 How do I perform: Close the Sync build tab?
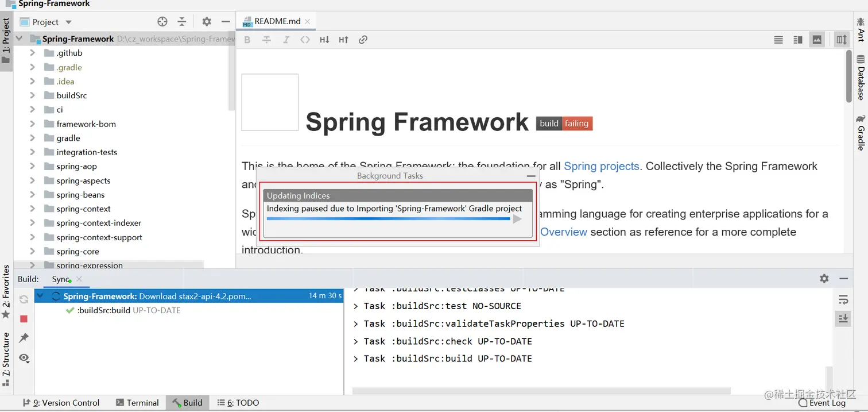click(x=79, y=279)
